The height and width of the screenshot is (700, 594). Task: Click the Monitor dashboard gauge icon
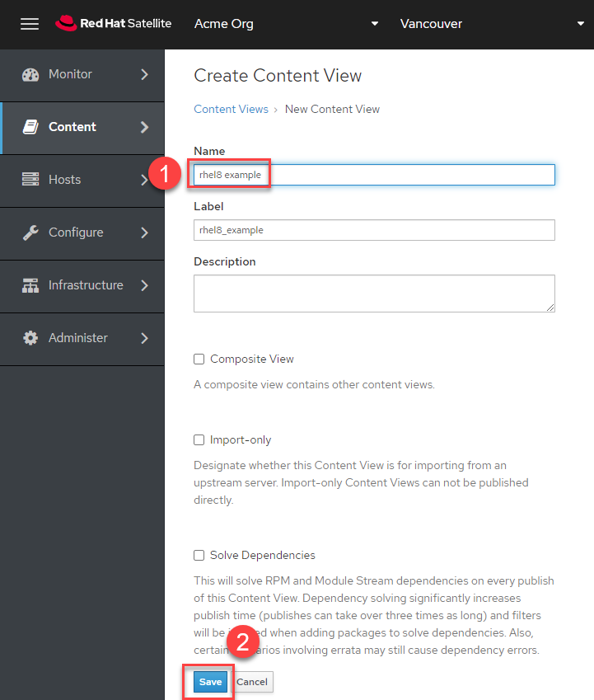(30, 75)
